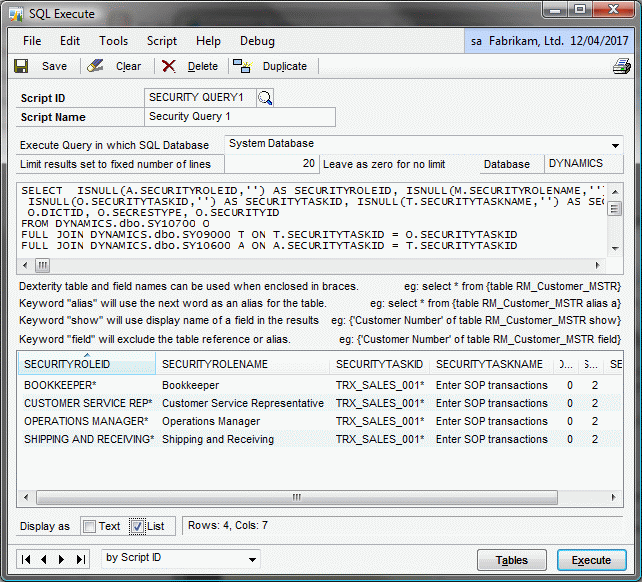Click the Execute button
This screenshot has height=582, width=642.
point(592,560)
